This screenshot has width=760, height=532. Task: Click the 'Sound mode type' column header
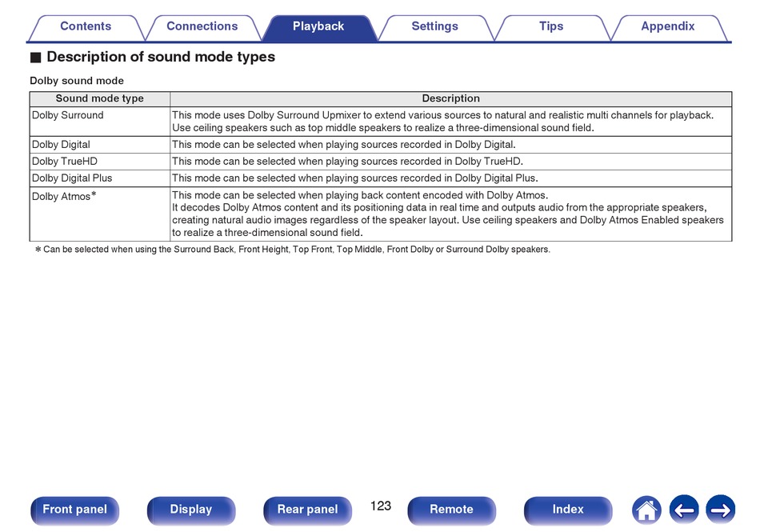tap(100, 99)
